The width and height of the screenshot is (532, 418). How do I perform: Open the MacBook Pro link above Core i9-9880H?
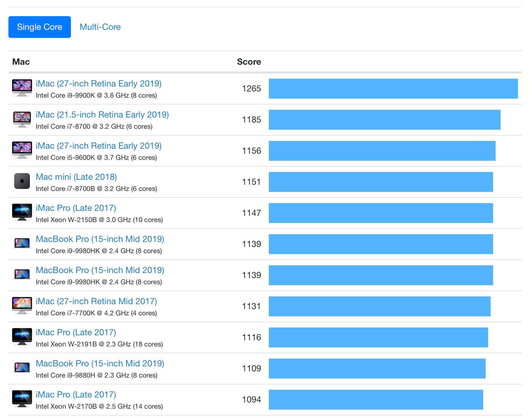[x=100, y=364]
